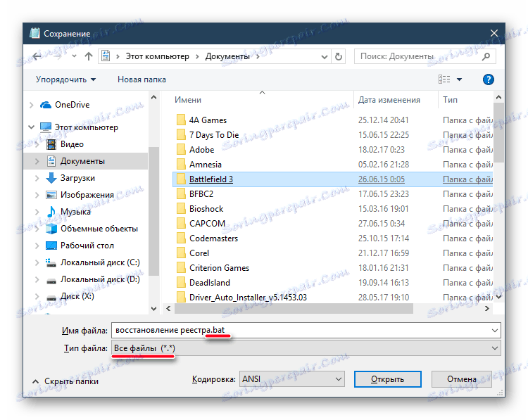
Task: Click the Изображения picture icon
Action: [51, 195]
